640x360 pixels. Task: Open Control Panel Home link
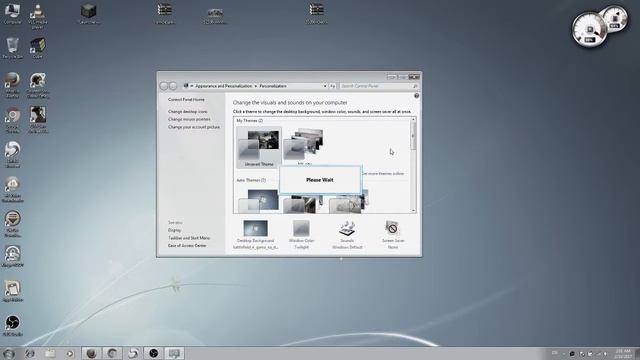point(186,100)
